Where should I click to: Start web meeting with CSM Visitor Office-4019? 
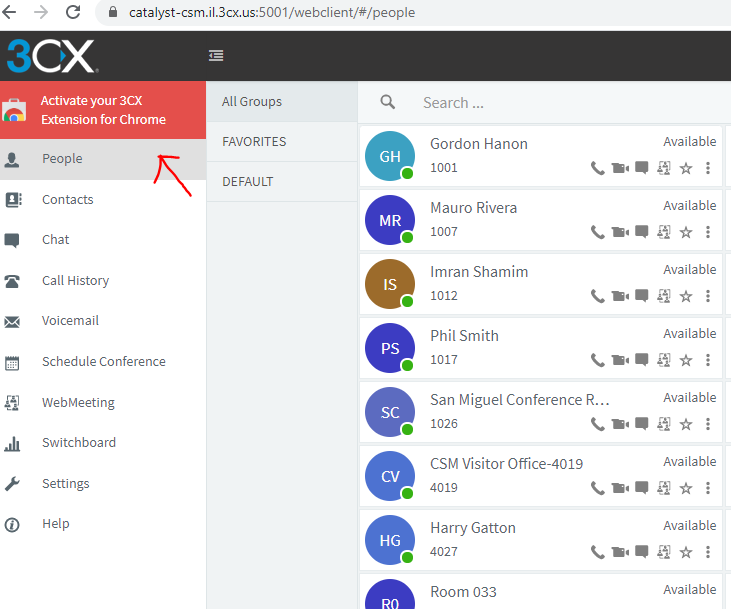click(664, 488)
